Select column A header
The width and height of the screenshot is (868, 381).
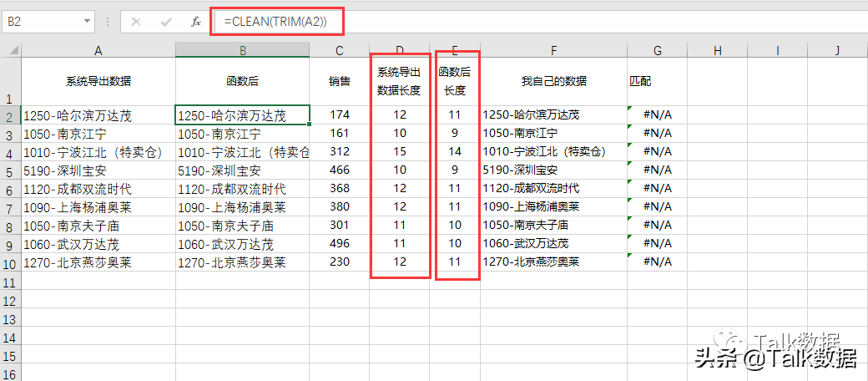click(x=98, y=51)
